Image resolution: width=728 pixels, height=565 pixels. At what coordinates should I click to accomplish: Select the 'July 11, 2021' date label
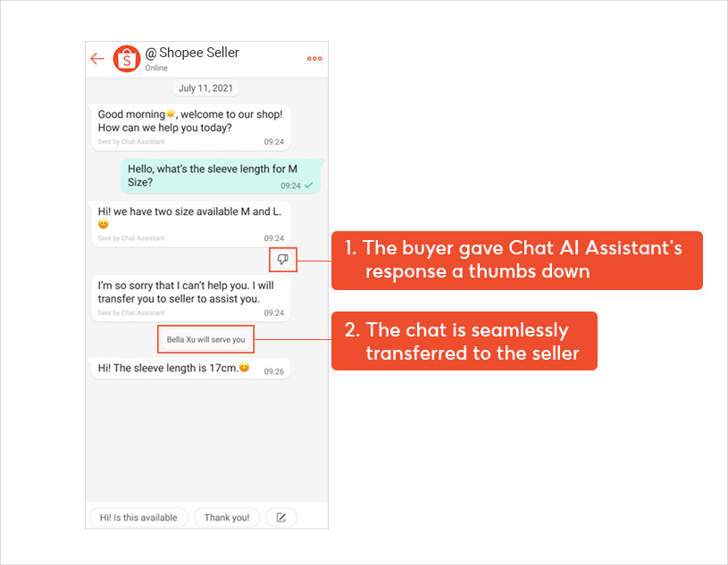pyautogui.click(x=205, y=87)
